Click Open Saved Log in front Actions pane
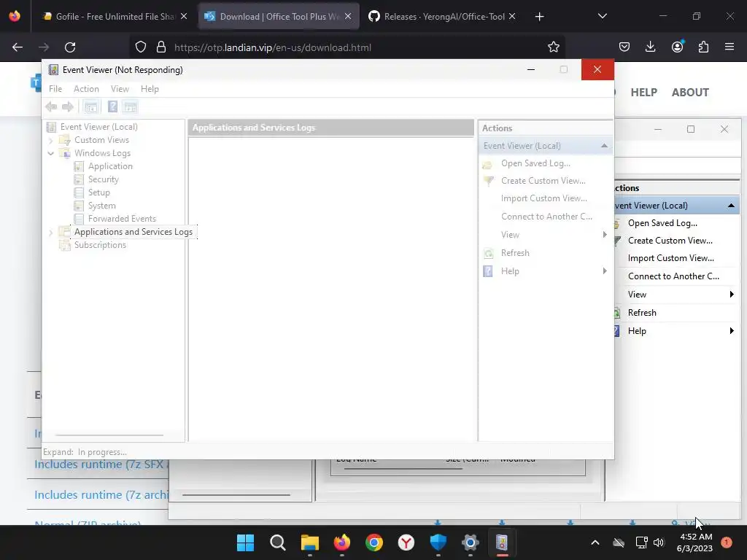This screenshot has width=747, height=560. 535,163
